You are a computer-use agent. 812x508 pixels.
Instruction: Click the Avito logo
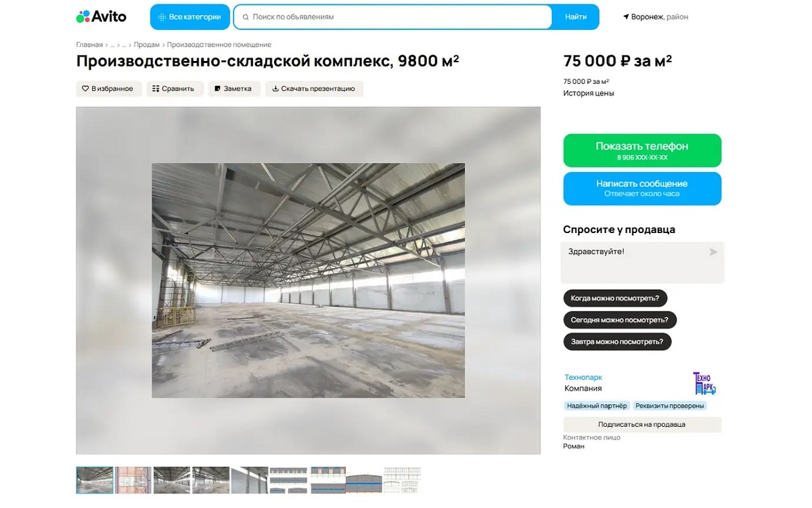[101, 16]
